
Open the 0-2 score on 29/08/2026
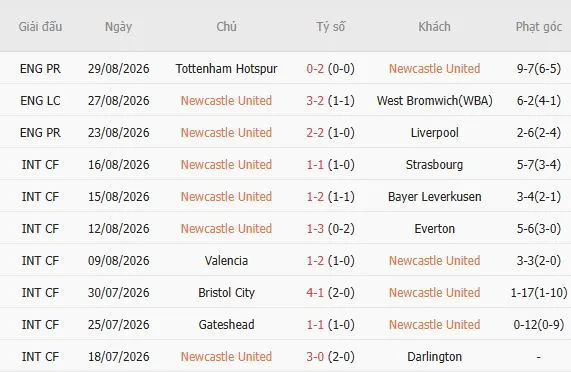point(315,68)
